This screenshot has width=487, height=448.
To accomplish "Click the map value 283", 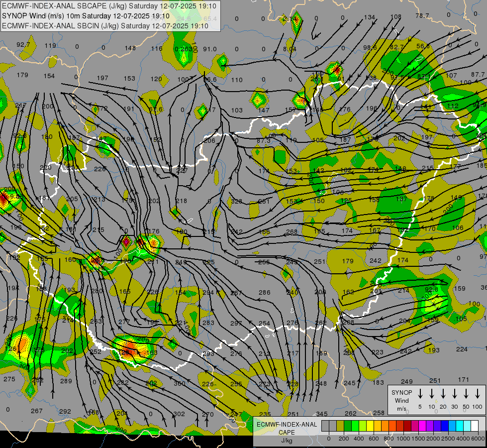I will tap(208, 323).
